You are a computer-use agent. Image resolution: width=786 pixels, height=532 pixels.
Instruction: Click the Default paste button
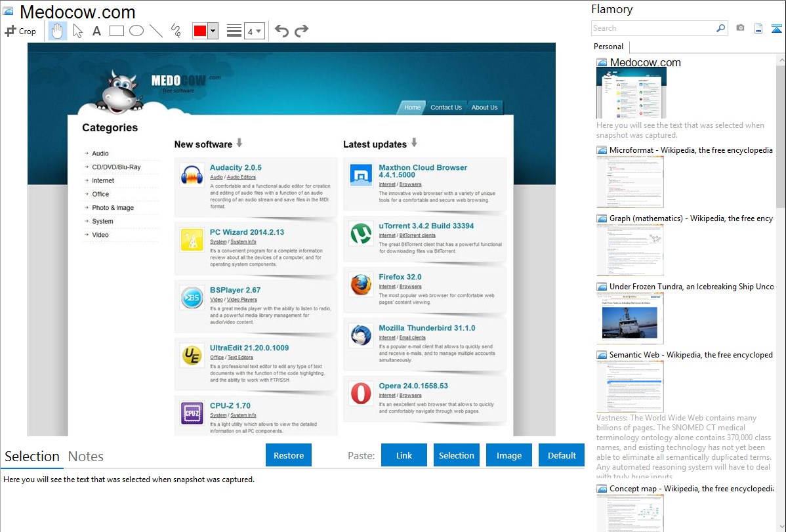(562, 455)
